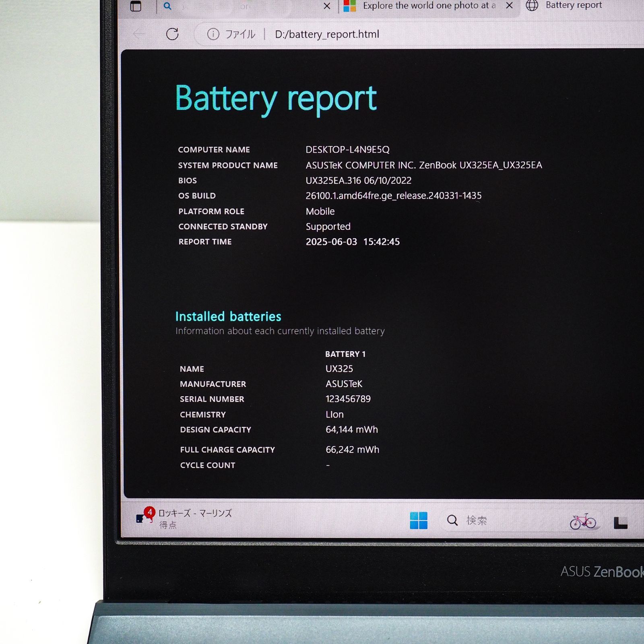Click the BATTERY 1 column header
644x644 pixels.
[345, 354]
